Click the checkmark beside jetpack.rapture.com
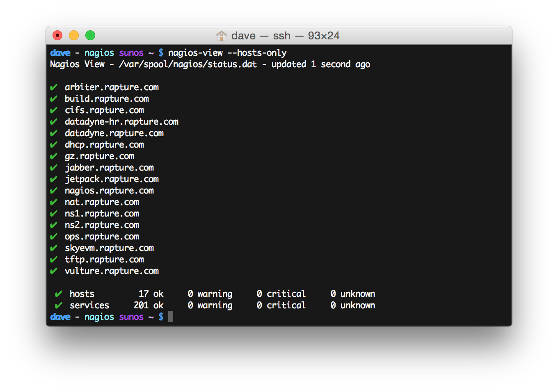This screenshot has width=558, height=392. [54, 179]
